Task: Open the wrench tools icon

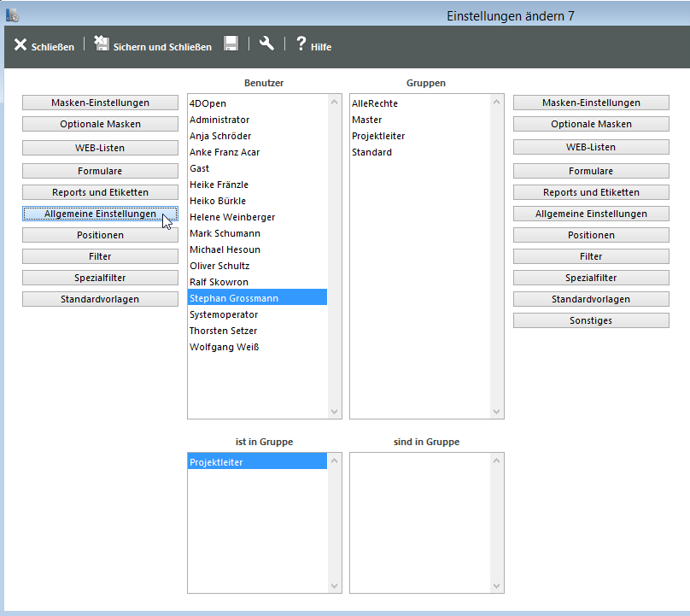Action: tap(266, 44)
